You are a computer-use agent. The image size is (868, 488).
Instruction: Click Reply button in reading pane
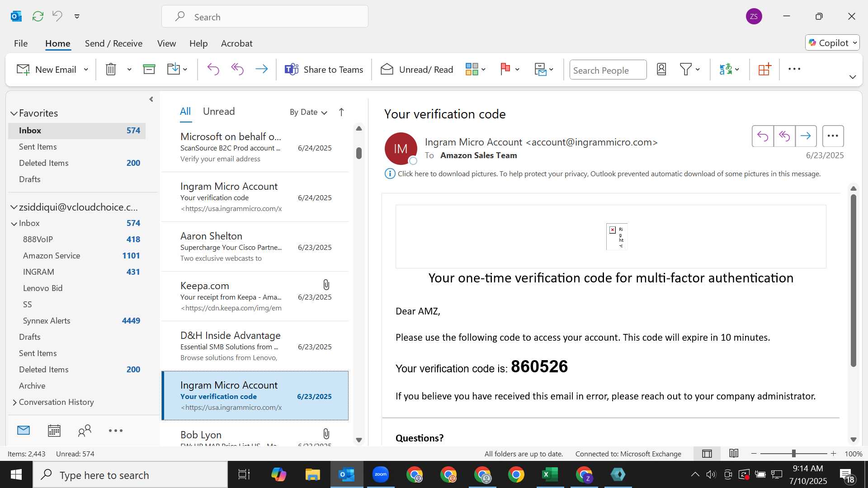(x=763, y=136)
